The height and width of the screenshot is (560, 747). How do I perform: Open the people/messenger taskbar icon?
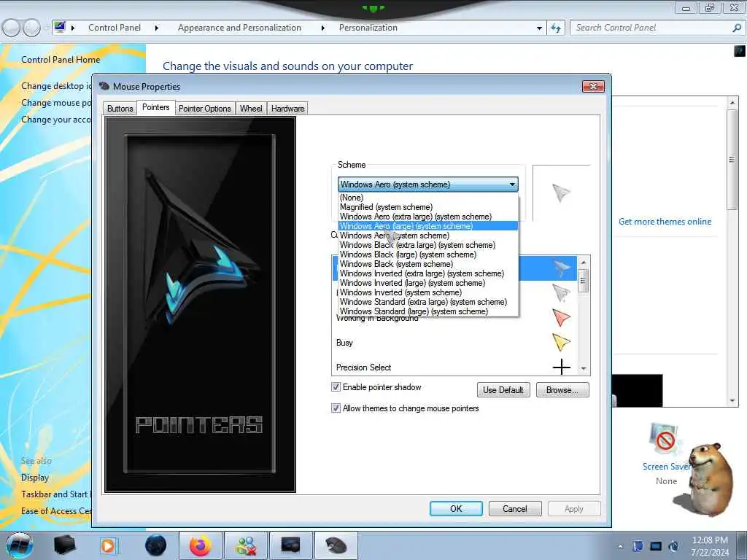click(246, 545)
